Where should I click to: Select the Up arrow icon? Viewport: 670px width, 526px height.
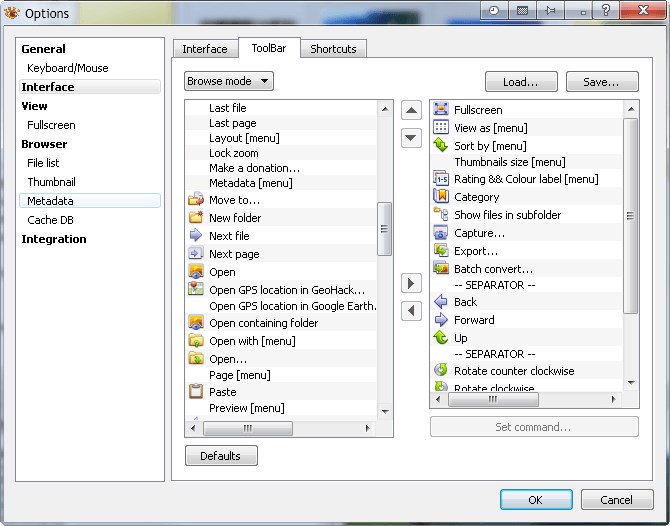(441, 337)
